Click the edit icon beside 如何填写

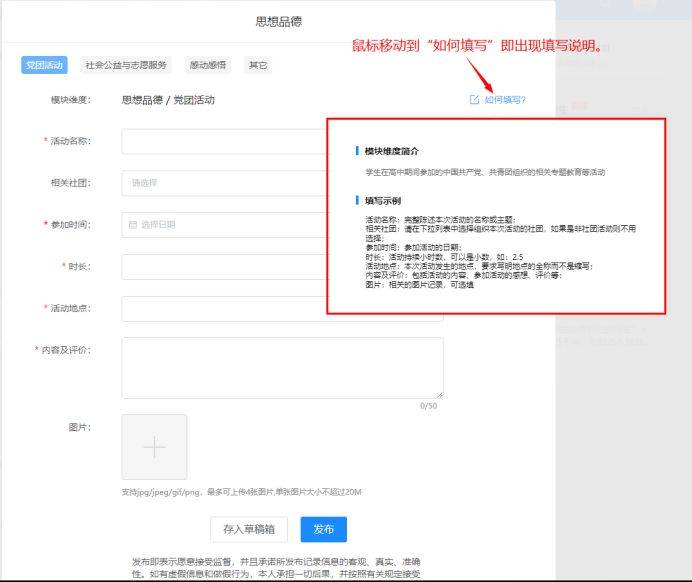click(474, 100)
